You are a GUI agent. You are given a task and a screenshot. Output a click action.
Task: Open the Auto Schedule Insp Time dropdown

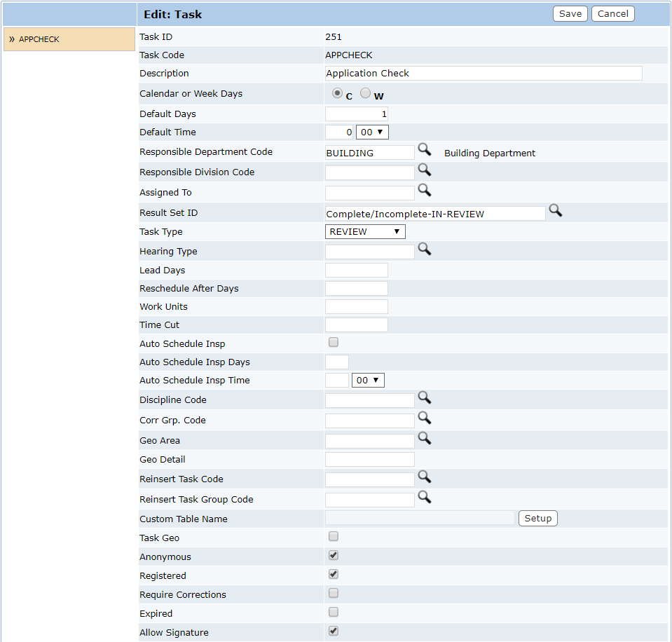pyautogui.click(x=368, y=381)
